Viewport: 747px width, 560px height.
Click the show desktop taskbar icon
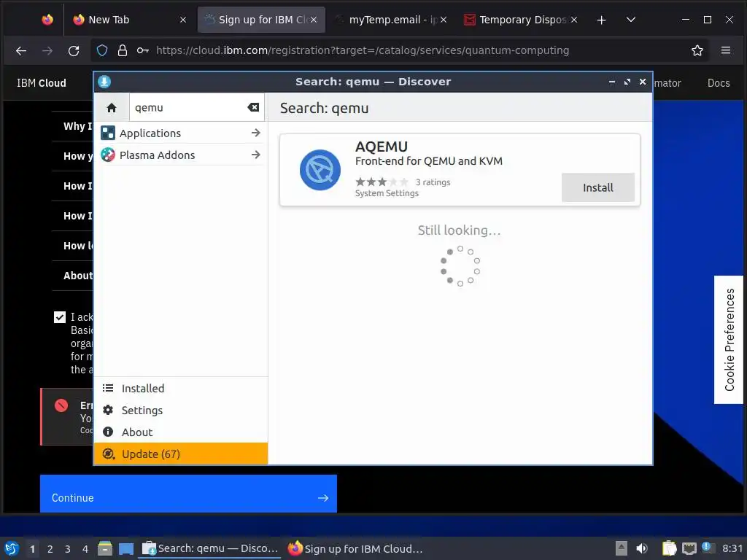[126, 548]
